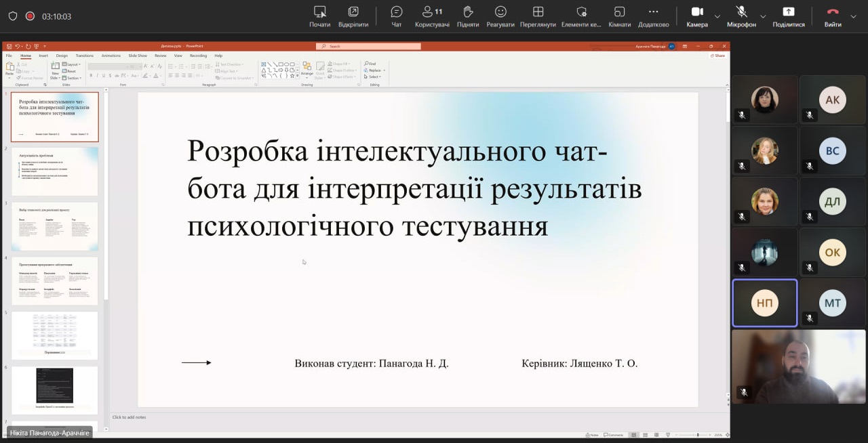This screenshot has height=443, width=868.
Task: Open reactions (Реагувати) menu
Action: click(x=500, y=16)
